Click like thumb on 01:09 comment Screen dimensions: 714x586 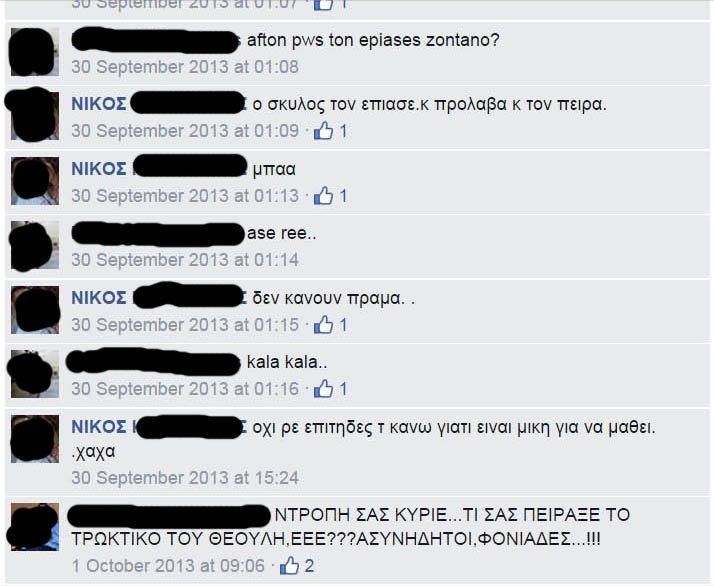pyautogui.click(x=323, y=131)
